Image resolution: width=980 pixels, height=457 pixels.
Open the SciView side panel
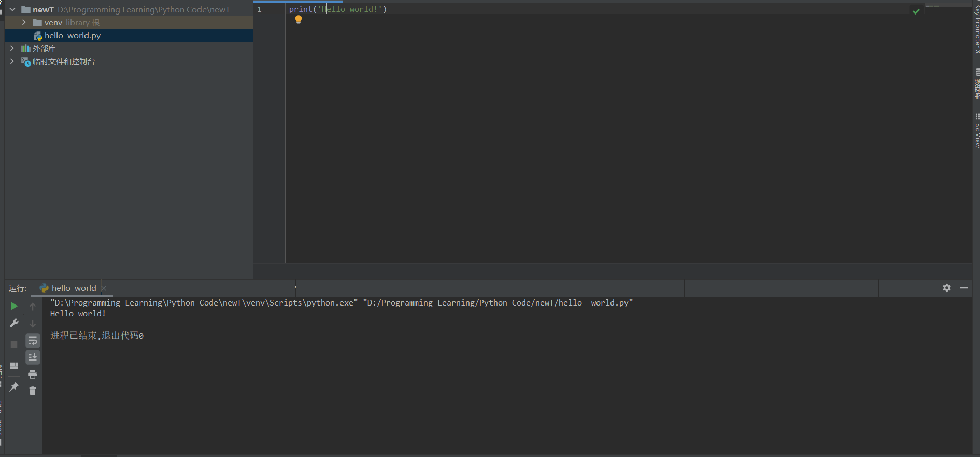(x=977, y=131)
